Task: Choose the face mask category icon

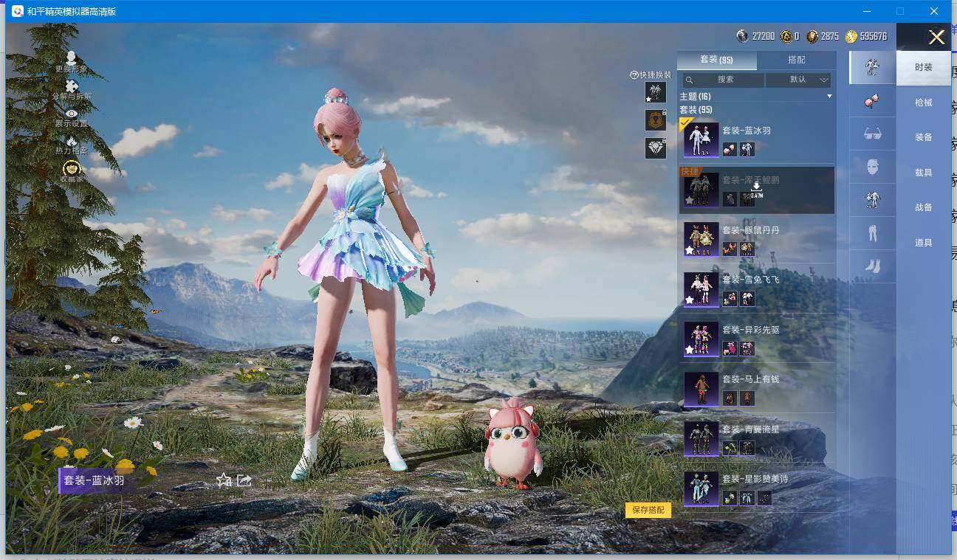Action: point(872,167)
